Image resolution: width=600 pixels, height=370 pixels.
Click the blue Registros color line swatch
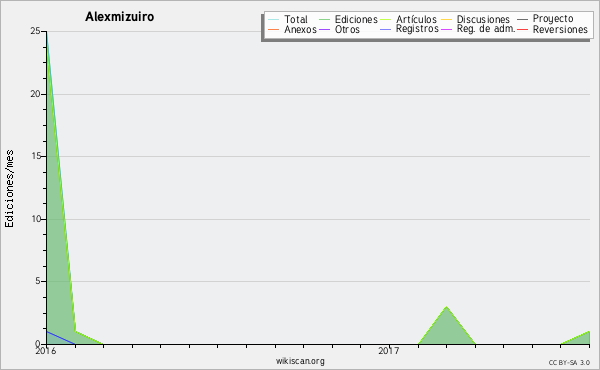pyautogui.click(x=386, y=29)
